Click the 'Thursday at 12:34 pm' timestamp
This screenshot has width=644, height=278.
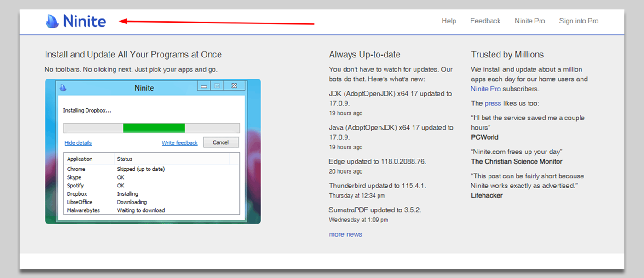coord(357,196)
